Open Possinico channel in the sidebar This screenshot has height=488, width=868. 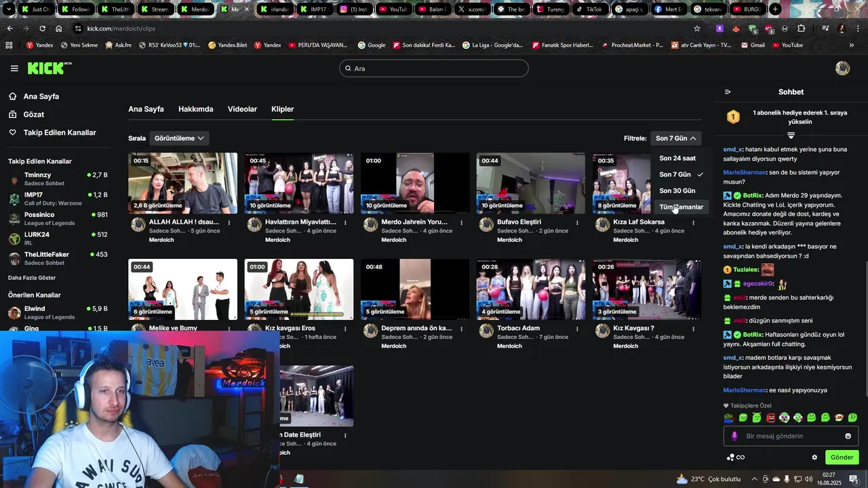point(57,218)
